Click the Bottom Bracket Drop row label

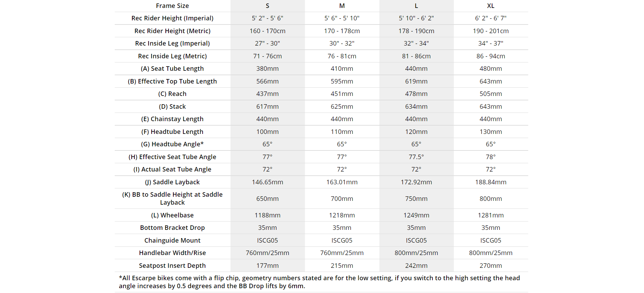(172, 228)
